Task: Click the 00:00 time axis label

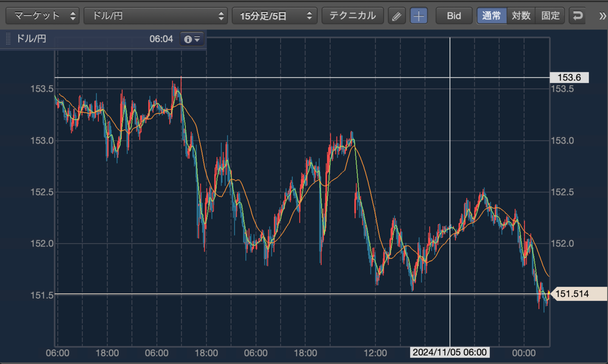Action: click(x=523, y=352)
